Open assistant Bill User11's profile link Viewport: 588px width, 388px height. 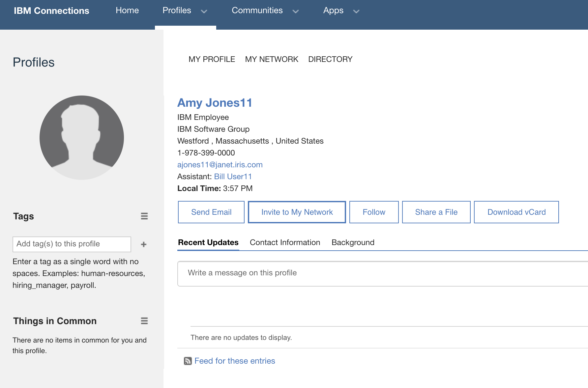[233, 177]
